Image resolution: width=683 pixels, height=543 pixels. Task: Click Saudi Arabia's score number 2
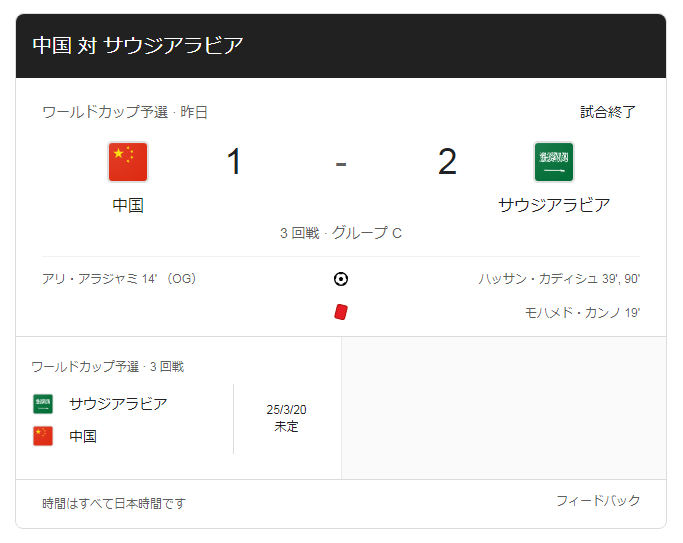(x=447, y=162)
